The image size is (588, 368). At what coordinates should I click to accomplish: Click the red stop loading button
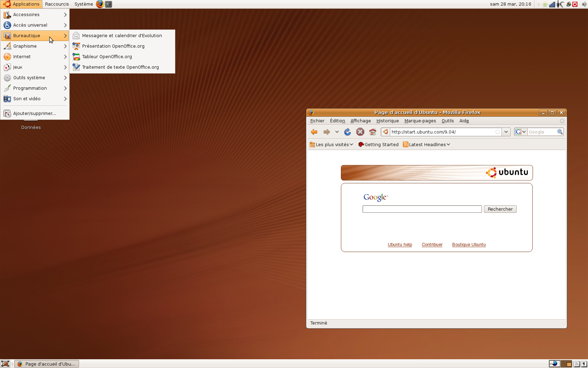(x=360, y=132)
